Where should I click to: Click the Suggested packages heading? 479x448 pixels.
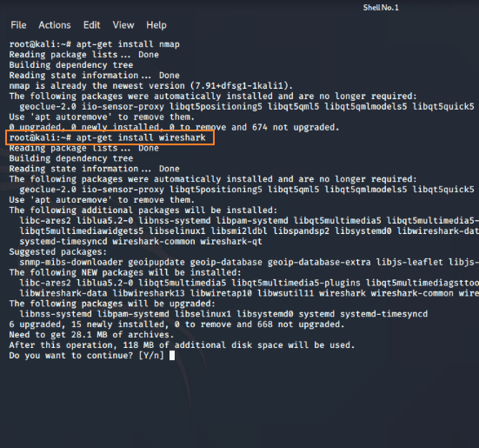[58, 251]
